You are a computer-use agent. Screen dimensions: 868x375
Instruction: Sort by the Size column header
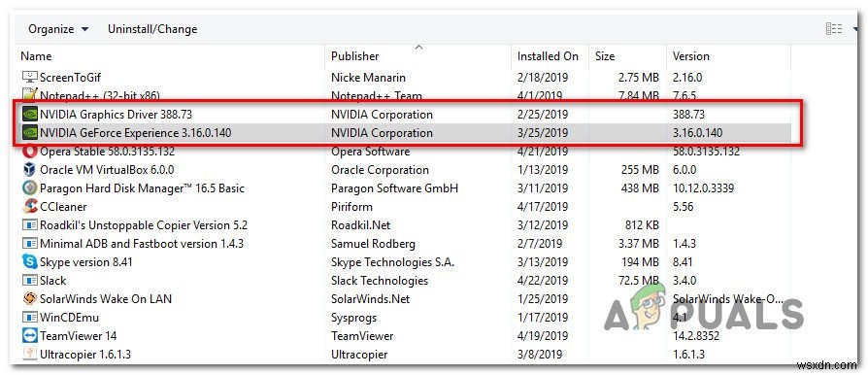[x=606, y=56]
